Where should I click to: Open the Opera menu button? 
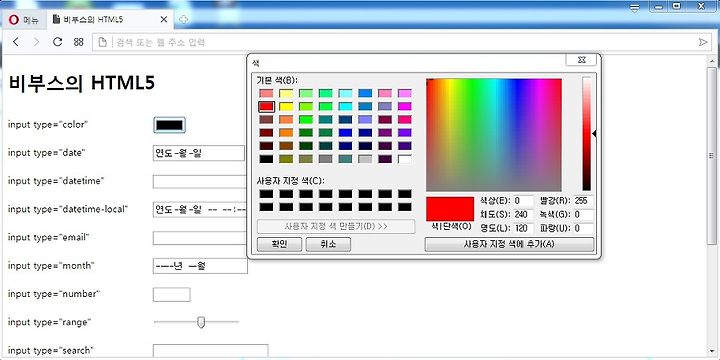coord(23,19)
